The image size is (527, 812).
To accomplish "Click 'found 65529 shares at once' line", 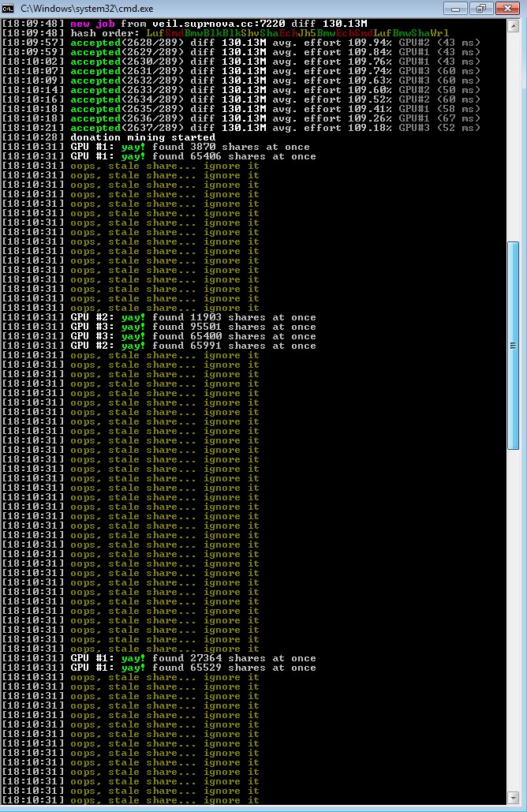I will tap(159, 668).
